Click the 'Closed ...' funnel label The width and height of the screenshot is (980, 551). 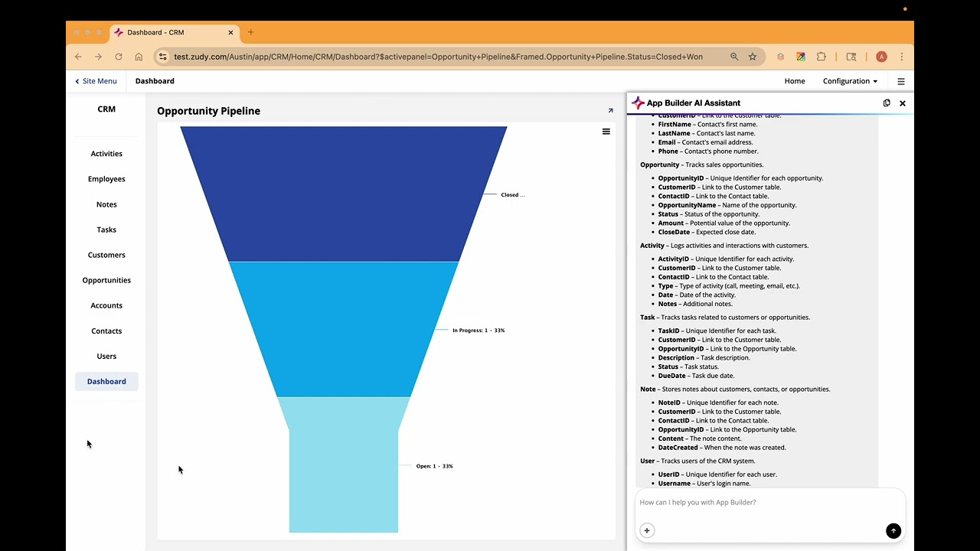tap(512, 195)
